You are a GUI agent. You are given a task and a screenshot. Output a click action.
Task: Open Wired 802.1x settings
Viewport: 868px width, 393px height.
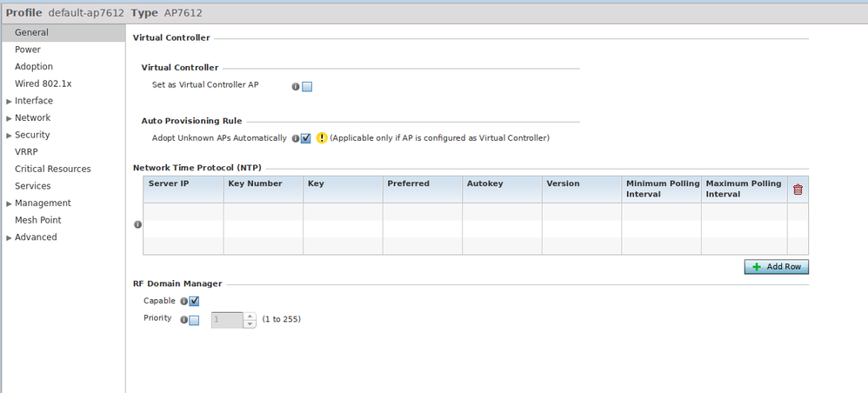point(43,83)
